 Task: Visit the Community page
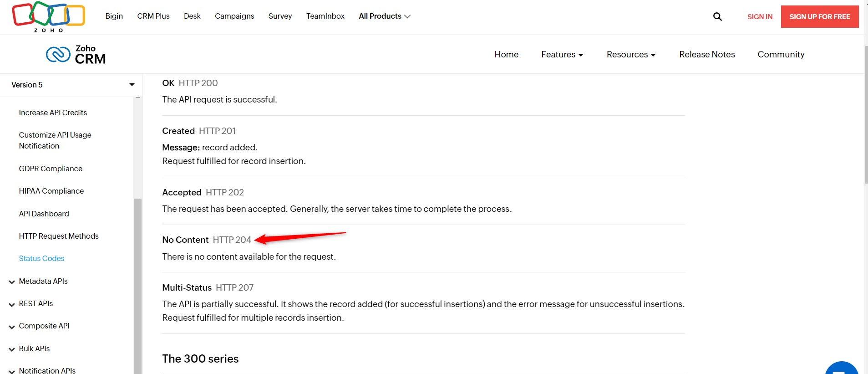(781, 55)
